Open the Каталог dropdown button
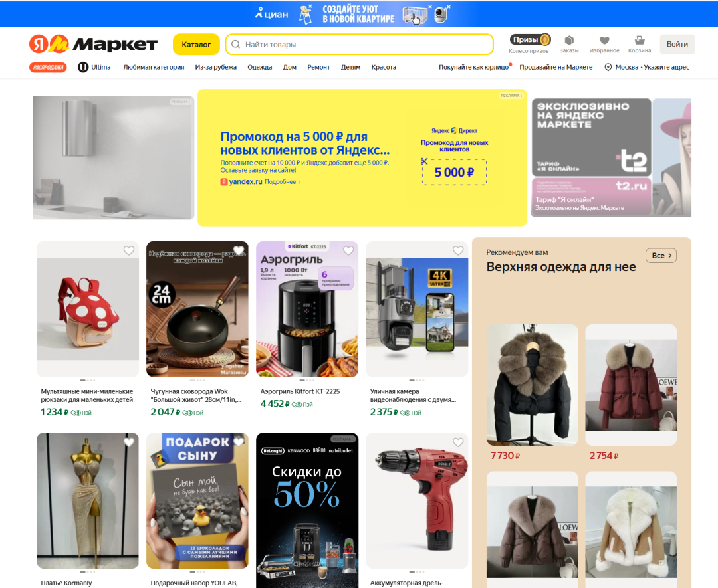Screen dimensions: 718x588 [196, 45]
